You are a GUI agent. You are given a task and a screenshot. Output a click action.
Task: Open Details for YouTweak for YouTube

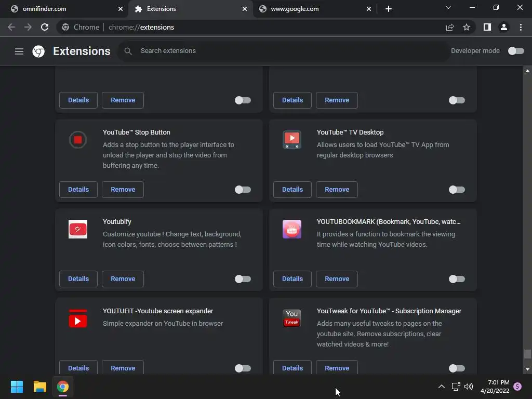(x=292, y=367)
